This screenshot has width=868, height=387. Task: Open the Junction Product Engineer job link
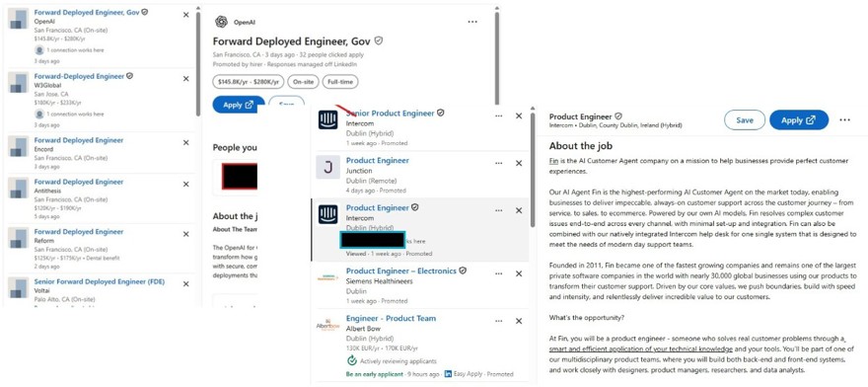(x=378, y=160)
